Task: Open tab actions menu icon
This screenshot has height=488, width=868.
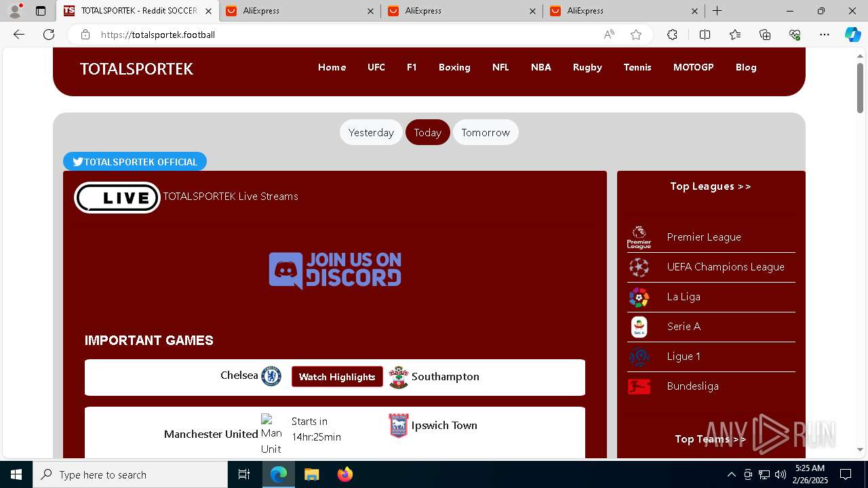Action: click(41, 11)
